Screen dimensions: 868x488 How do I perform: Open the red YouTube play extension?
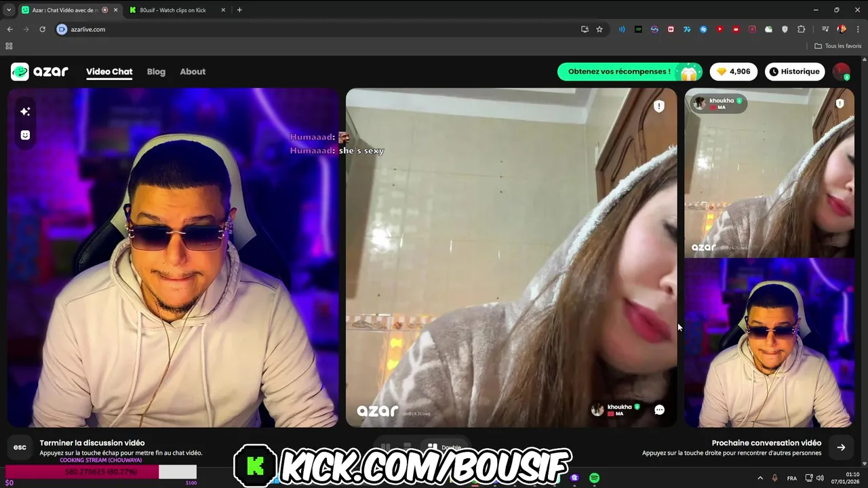pyautogui.click(x=719, y=29)
